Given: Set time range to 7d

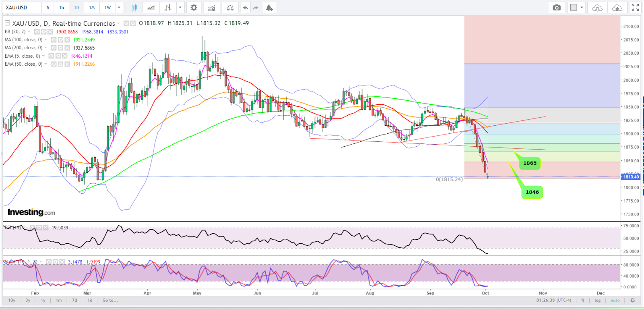Looking at the screenshot, I should (x=74, y=300).
